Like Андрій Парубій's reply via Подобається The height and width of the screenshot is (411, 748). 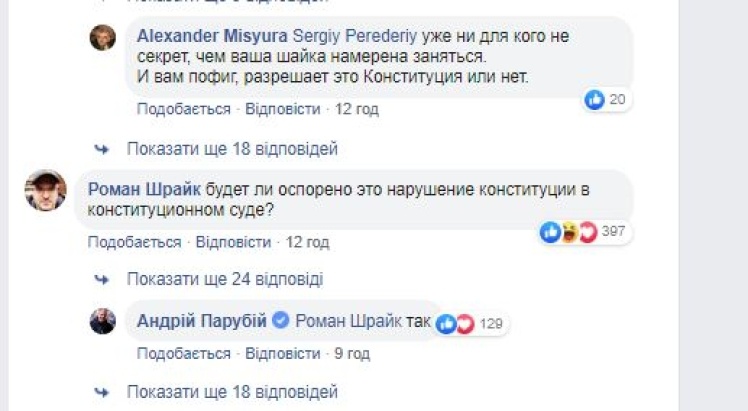coord(183,353)
